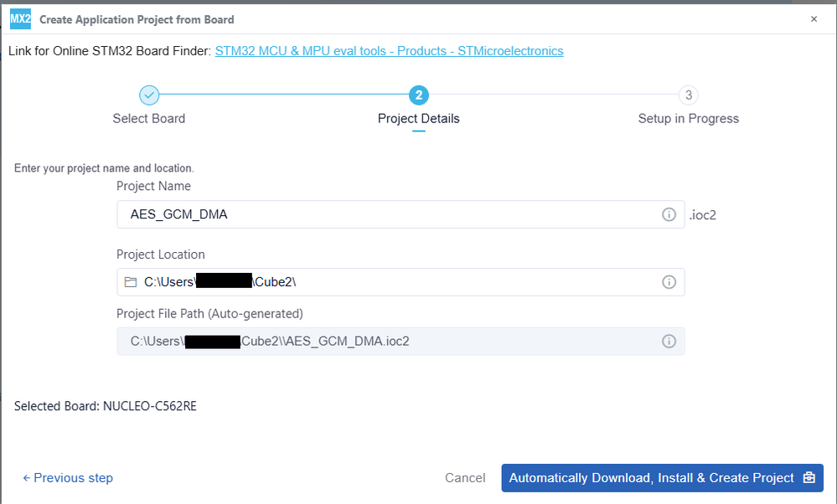Click the '.ioc2' extension text

pyautogui.click(x=702, y=215)
